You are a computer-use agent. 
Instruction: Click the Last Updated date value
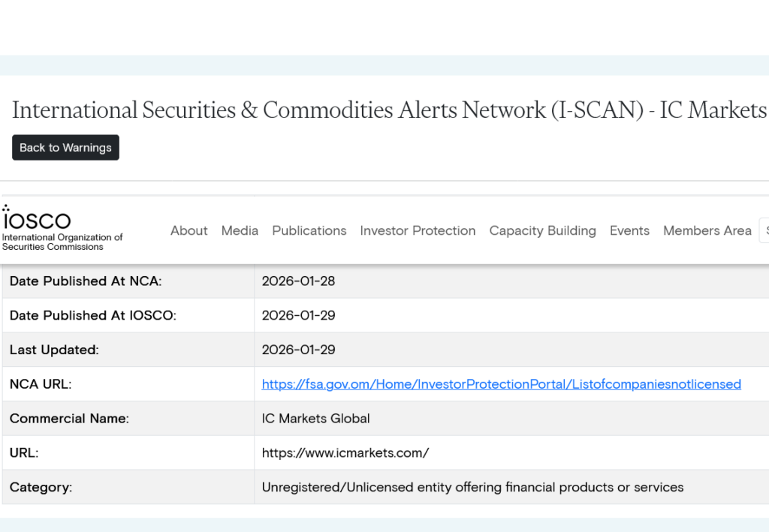pos(298,350)
